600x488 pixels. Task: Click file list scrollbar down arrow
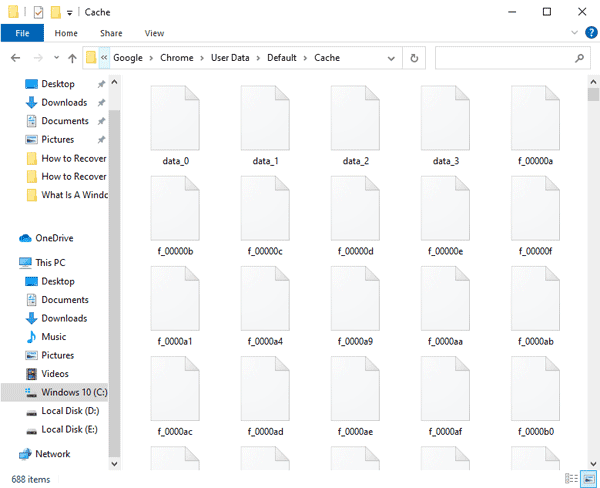point(593,464)
